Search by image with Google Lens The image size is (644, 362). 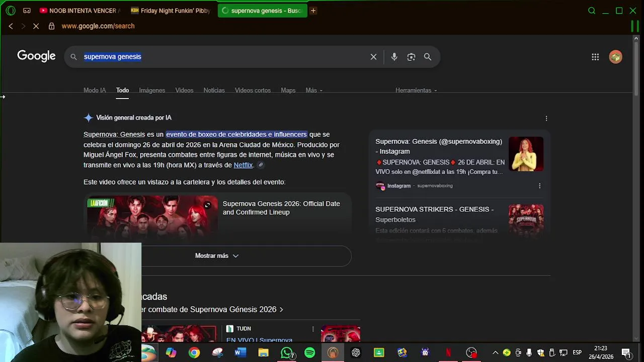tap(411, 57)
